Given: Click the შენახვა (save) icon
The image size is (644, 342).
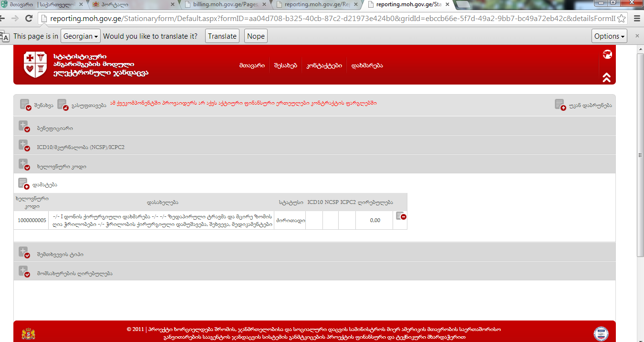Looking at the screenshot, I should [x=25, y=105].
